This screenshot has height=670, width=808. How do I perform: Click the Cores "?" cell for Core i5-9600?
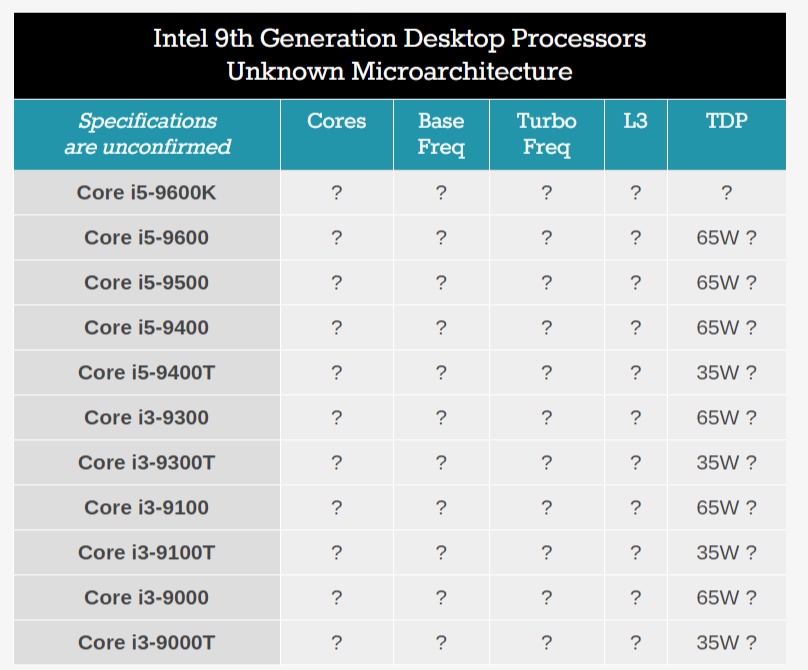(x=336, y=238)
